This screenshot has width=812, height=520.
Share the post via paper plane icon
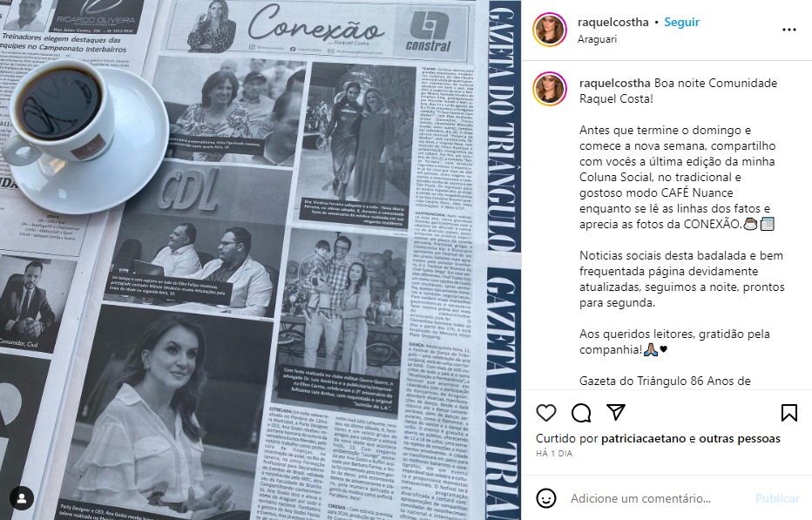pyautogui.click(x=616, y=412)
